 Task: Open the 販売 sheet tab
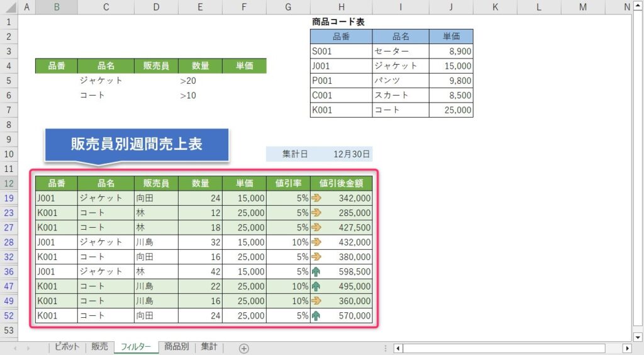coord(99,347)
